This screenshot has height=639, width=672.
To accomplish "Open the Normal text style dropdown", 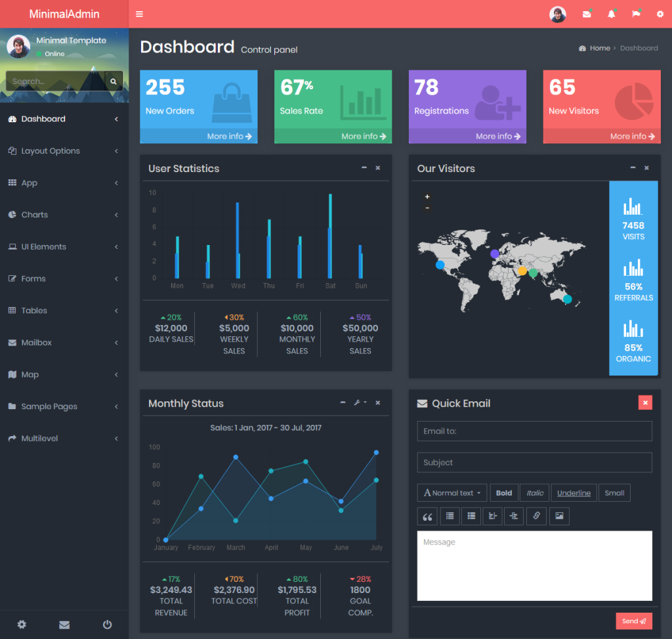I will (x=452, y=493).
